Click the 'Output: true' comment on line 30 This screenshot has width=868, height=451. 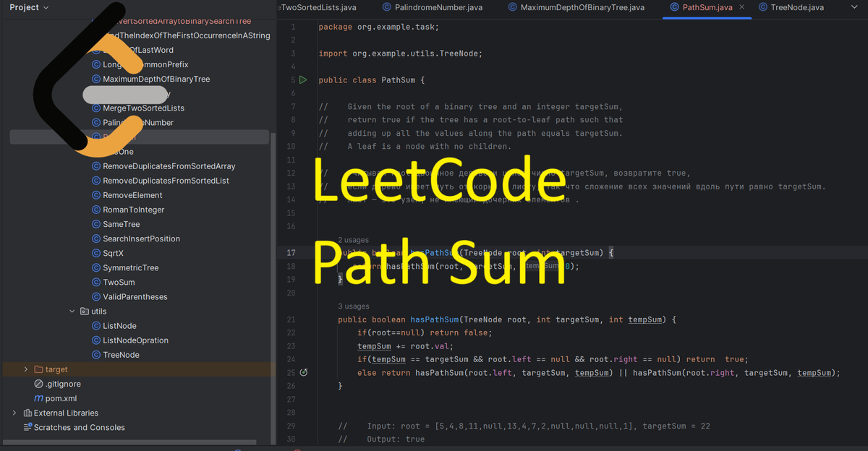click(x=396, y=439)
